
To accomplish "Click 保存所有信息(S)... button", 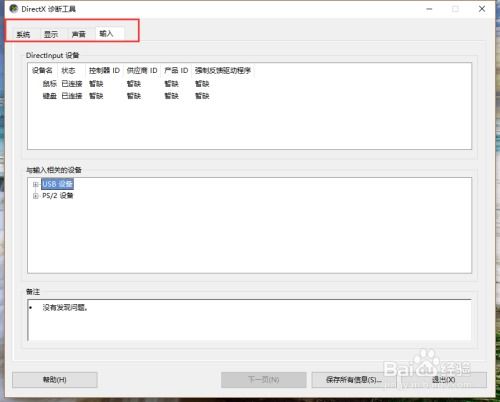I will pyautogui.click(x=354, y=380).
